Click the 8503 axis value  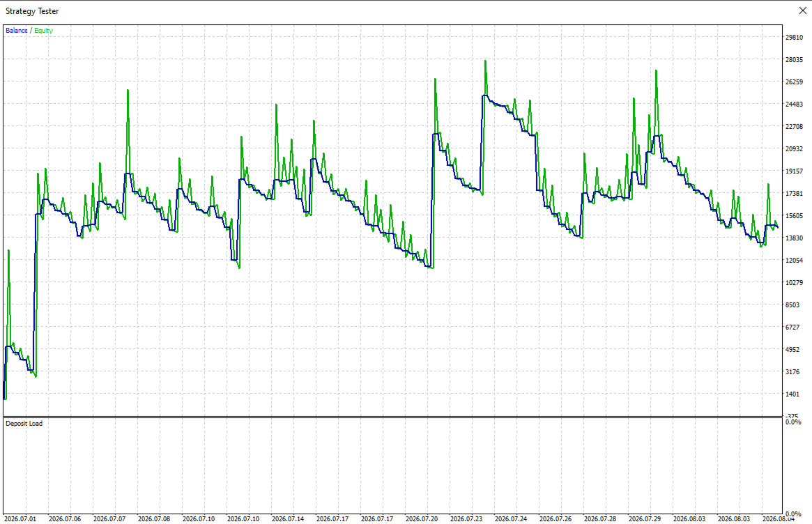point(792,305)
